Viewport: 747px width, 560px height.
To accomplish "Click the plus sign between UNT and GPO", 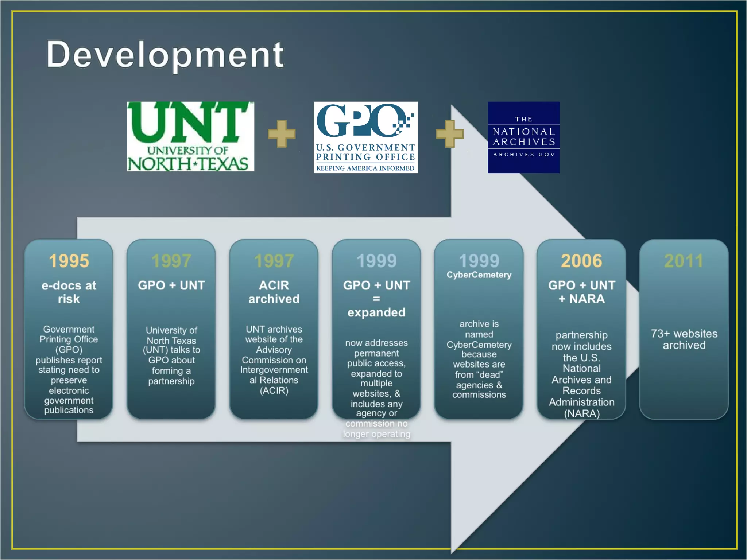I will (282, 134).
